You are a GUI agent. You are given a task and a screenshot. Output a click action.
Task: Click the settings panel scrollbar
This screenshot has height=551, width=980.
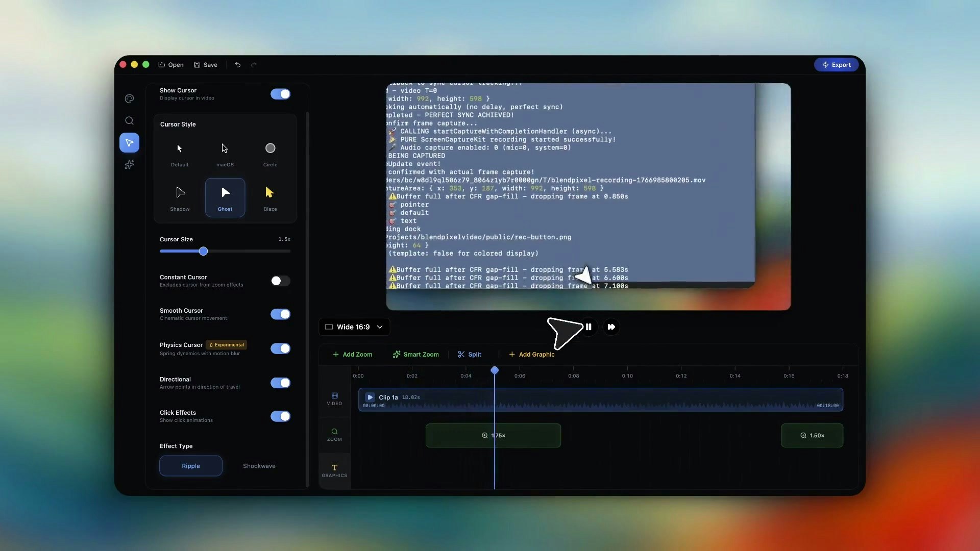pyautogui.click(x=307, y=298)
